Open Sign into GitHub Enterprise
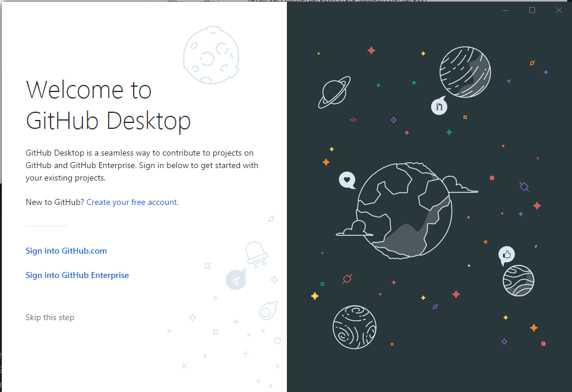Viewport: 572px width, 392px height. click(x=77, y=275)
